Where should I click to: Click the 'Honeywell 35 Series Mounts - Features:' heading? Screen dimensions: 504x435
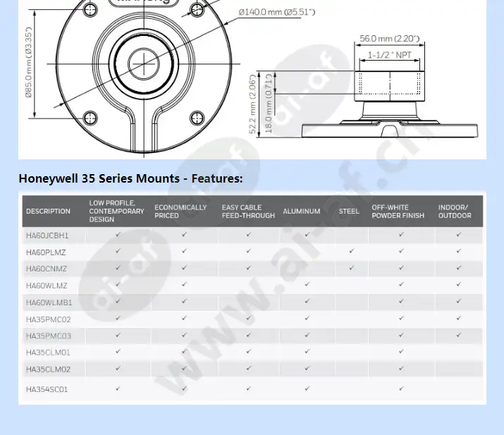pos(130,178)
